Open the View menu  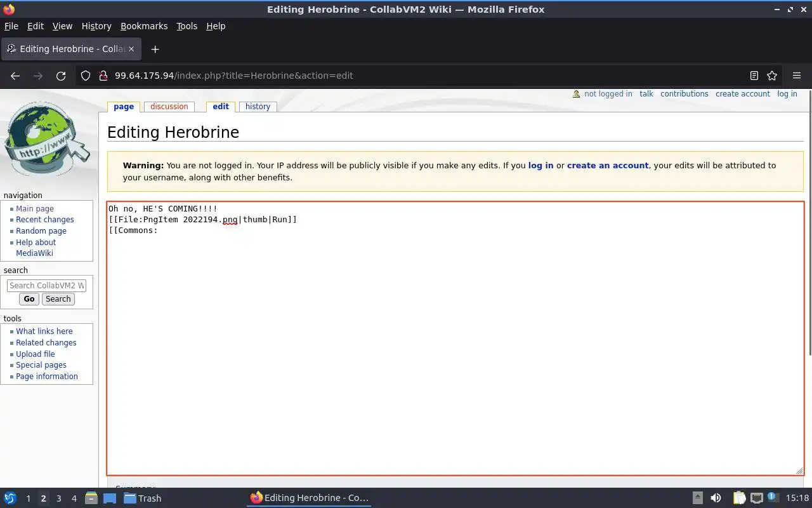[x=62, y=26]
